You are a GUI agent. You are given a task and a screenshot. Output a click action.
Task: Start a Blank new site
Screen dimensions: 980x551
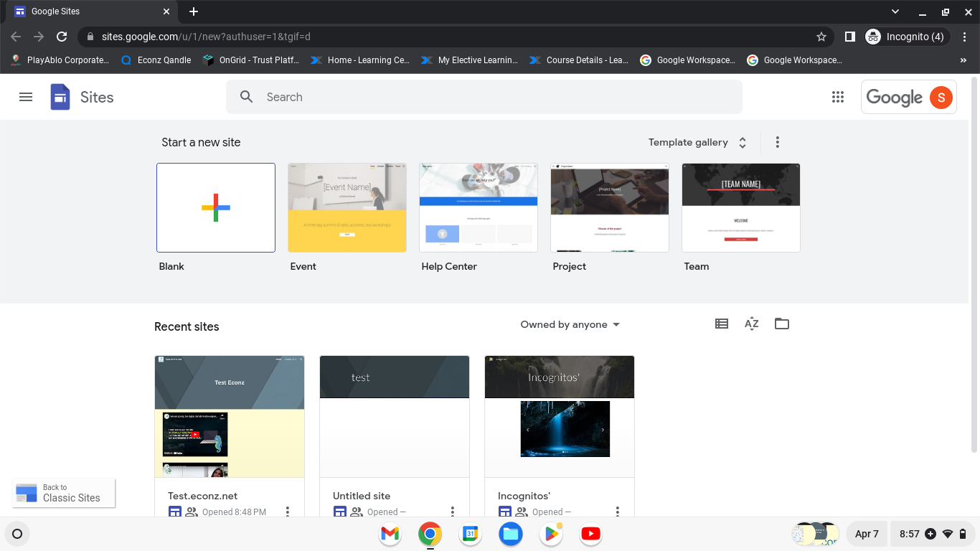point(216,207)
